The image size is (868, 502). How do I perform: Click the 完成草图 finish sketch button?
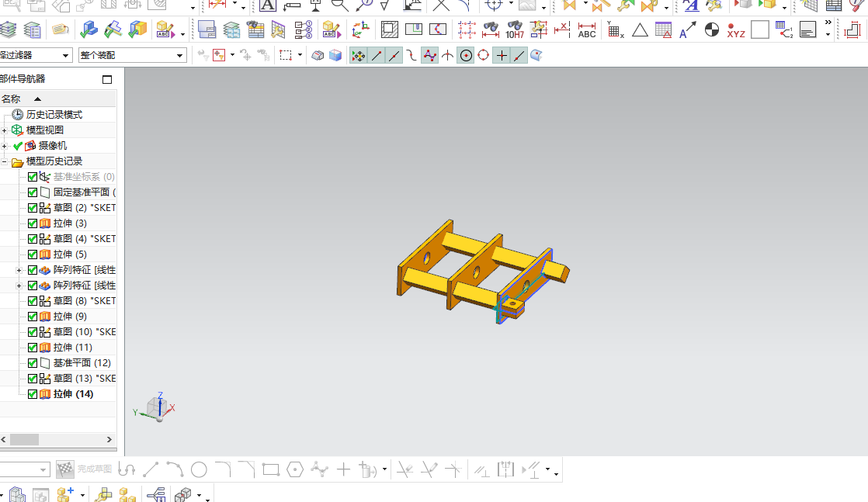[85, 469]
